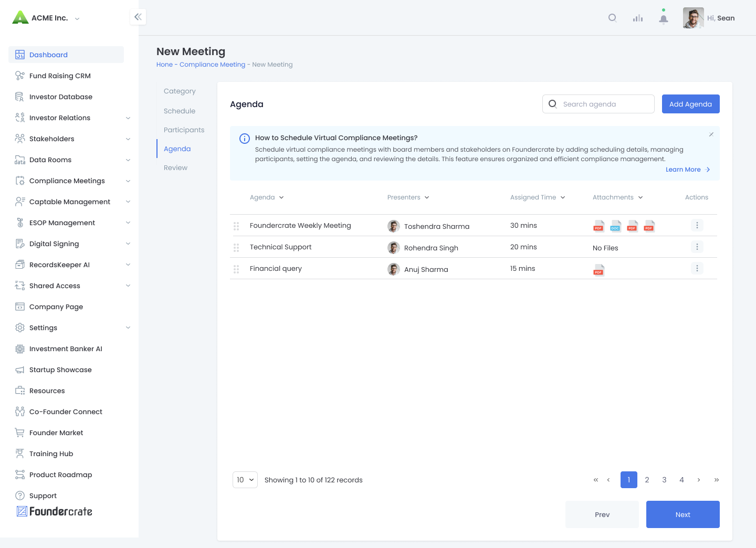Click the Data Rooms icon
The height and width of the screenshot is (548, 756).
point(20,160)
